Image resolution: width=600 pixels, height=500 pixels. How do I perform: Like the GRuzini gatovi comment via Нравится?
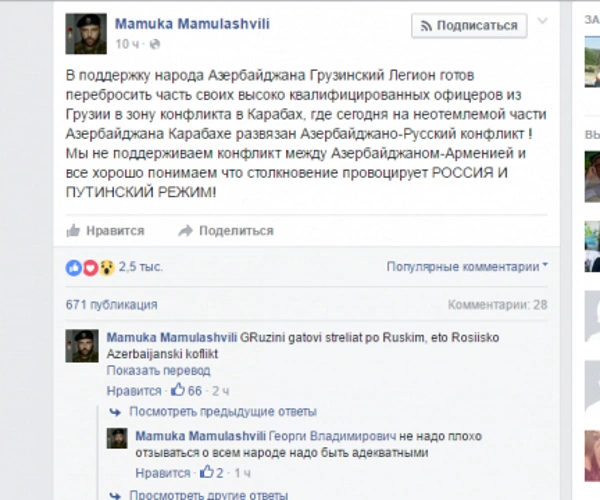(134, 391)
